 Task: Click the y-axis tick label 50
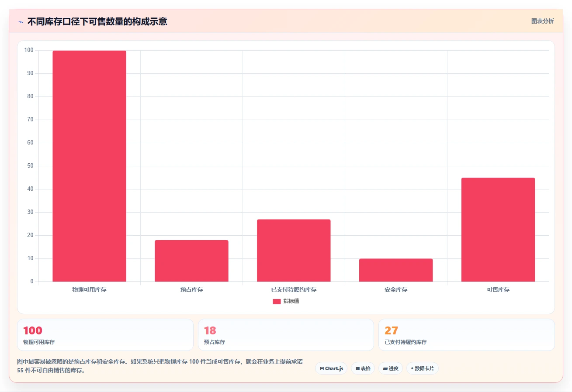[x=30, y=166]
